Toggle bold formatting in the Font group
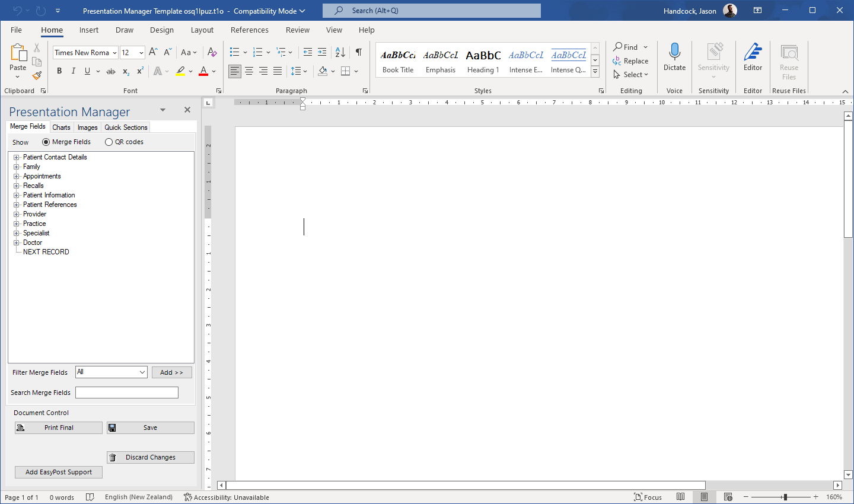Image resolution: width=854 pixels, height=504 pixels. click(x=59, y=71)
